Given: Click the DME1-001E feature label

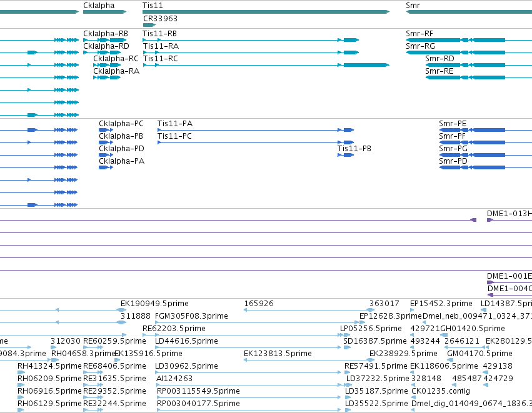Looking at the screenshot, I should click(509, 276).
